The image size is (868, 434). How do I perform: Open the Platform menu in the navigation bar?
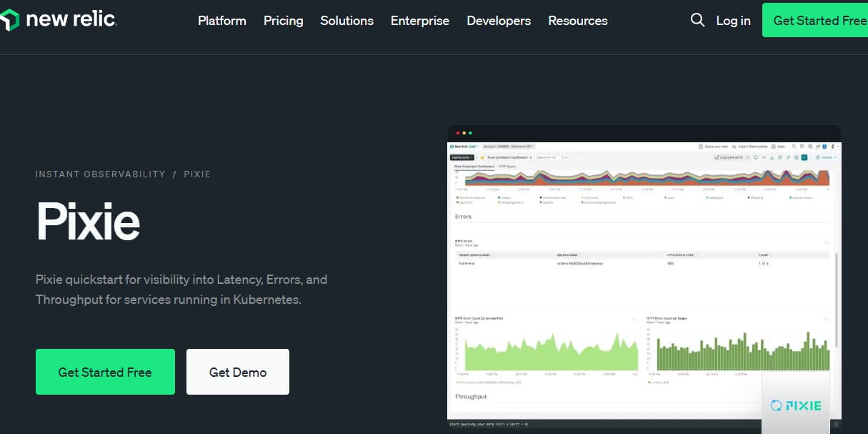[x=222, y=21]
